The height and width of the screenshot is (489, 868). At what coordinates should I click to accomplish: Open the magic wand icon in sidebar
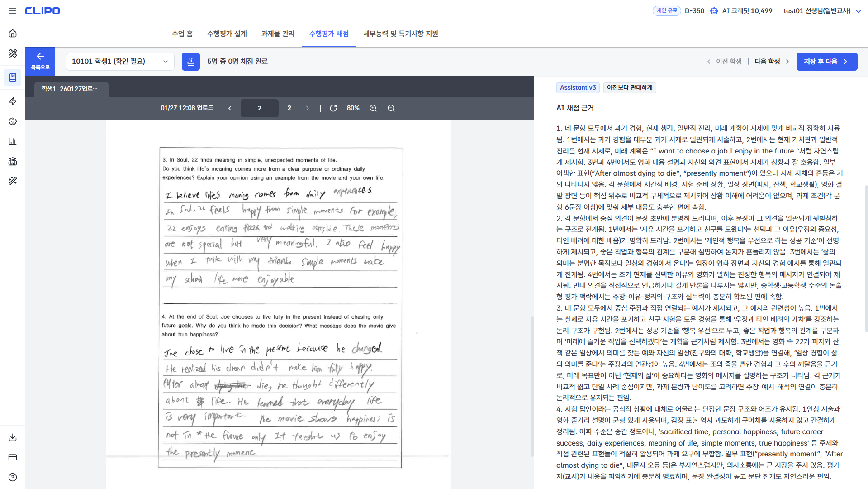(13, 181)
